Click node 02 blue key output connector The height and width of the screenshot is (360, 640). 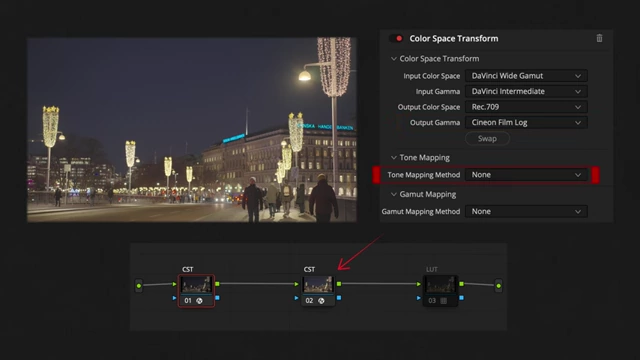tap(339, 298)
